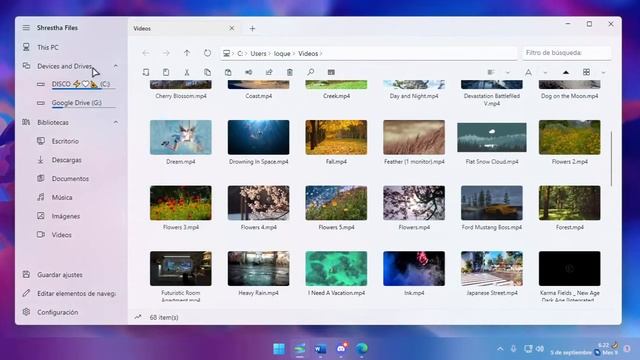Open Google Drive (G:) in sidebar
640x360 pixels.
pos(77,103)
